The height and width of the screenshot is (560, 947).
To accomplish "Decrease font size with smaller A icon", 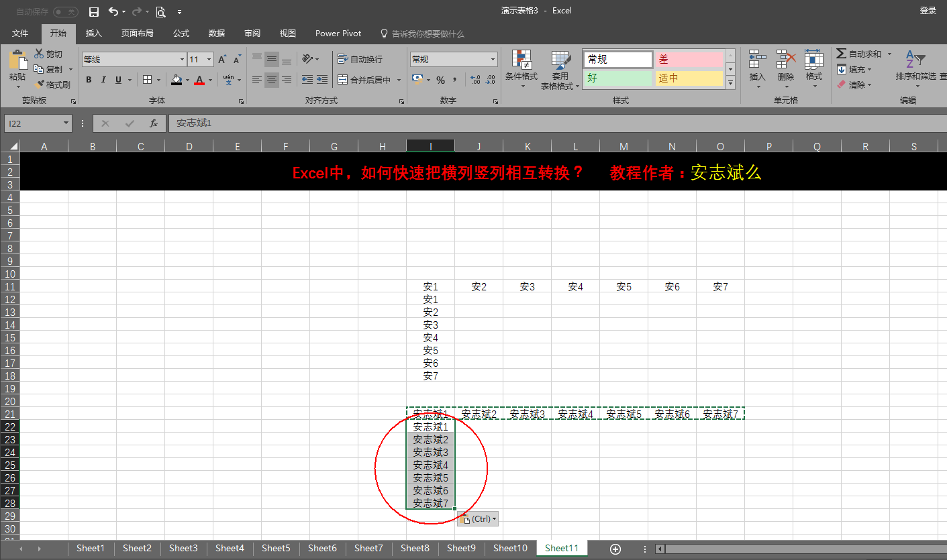I will [x=237, y=60].
